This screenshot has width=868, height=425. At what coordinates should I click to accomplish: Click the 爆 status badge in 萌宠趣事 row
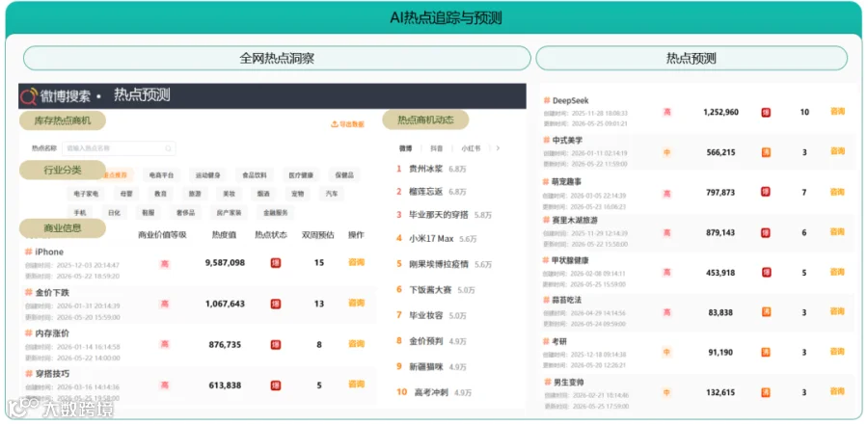point(766,192)
